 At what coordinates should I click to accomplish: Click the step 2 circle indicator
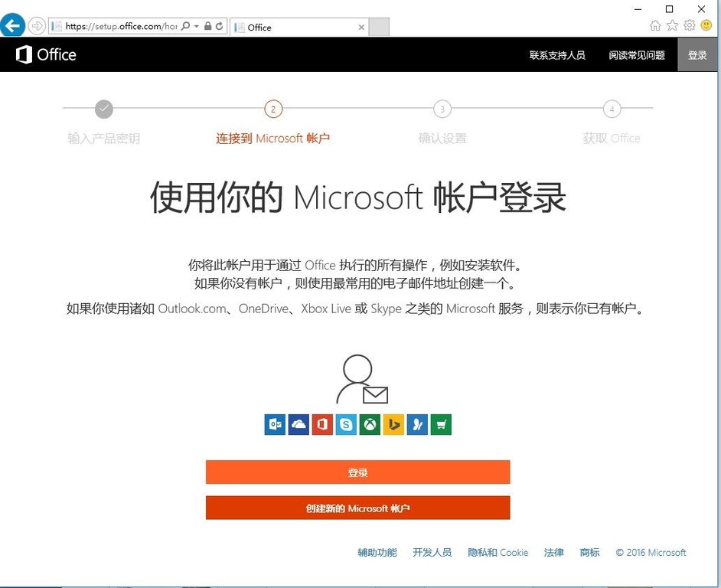[273, 109]
